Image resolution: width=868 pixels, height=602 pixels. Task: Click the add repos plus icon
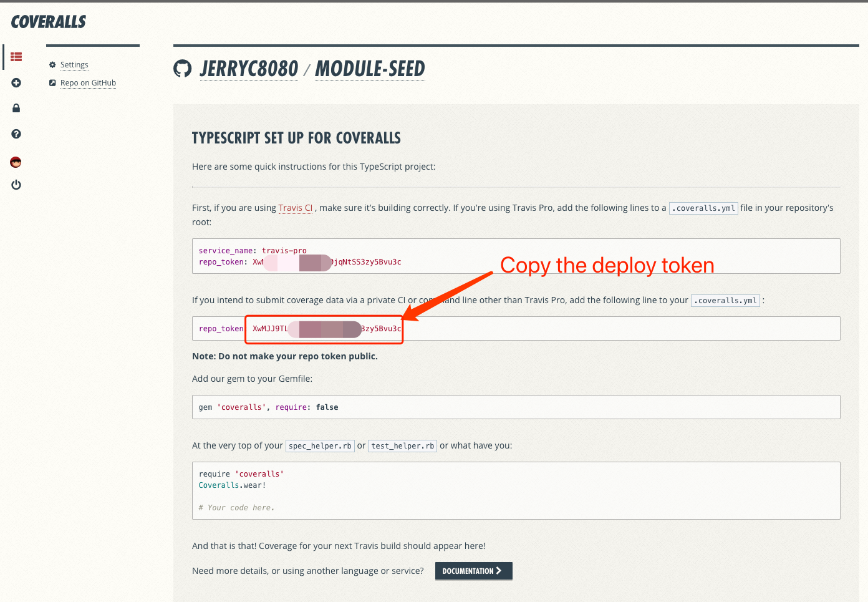(16, 83)
